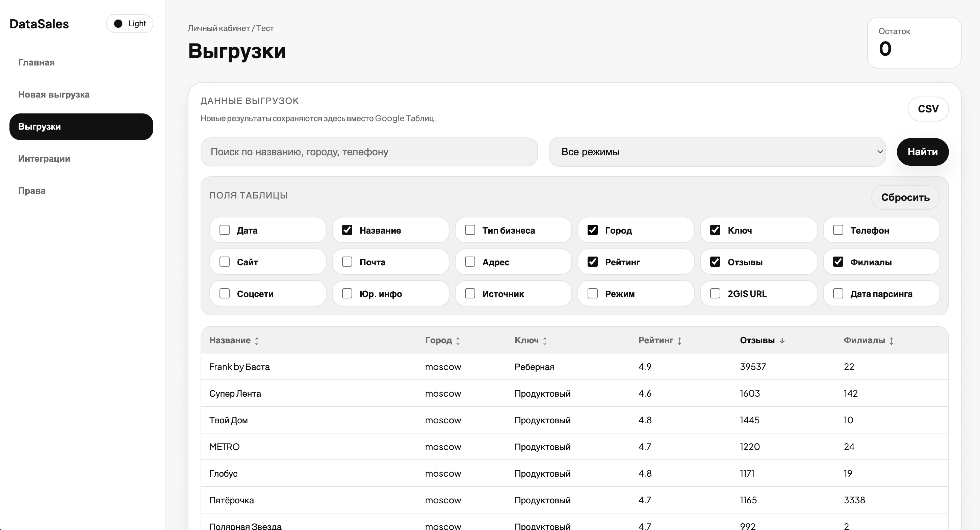The width and height of the screenshot is (980, 530).
Task: Select the Глобус row
Action: click(x=574, y=473)
